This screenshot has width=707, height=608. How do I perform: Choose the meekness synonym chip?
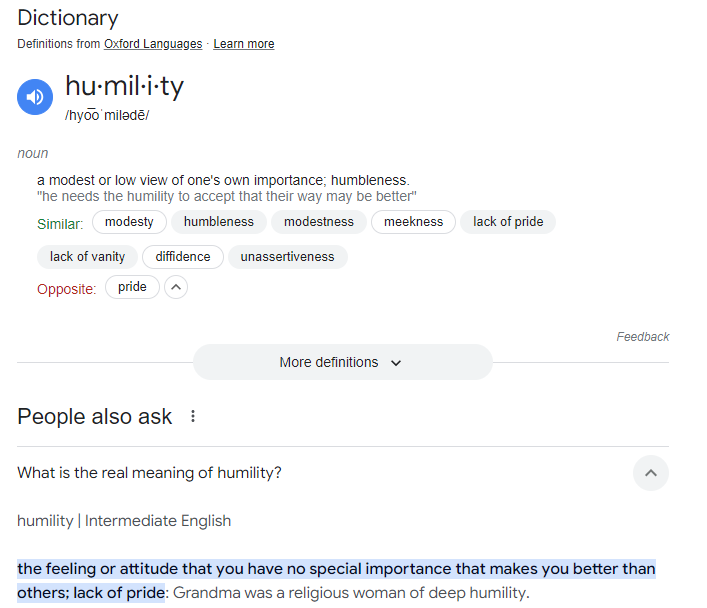(x=413, y=222)
